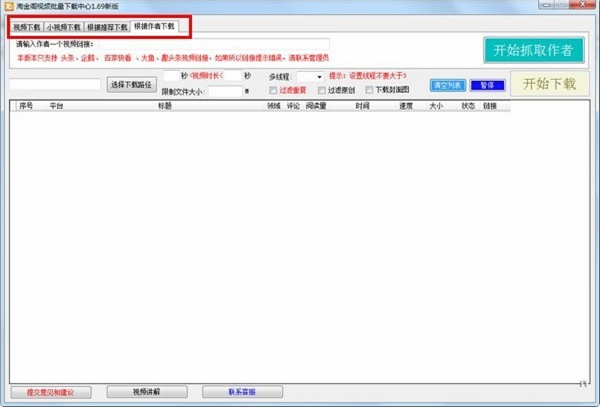Click the 时间 column header
Screen dimensions: 600x407
362,106
